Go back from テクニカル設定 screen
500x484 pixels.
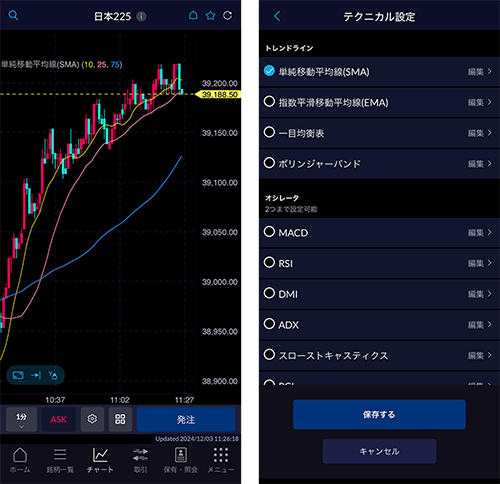277,16
